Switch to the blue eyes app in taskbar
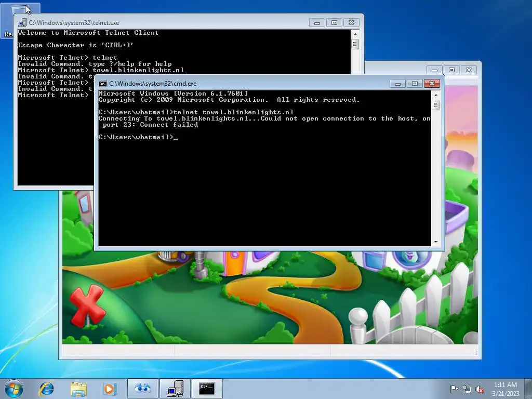The image size is (532, 399). coord(142,389)
